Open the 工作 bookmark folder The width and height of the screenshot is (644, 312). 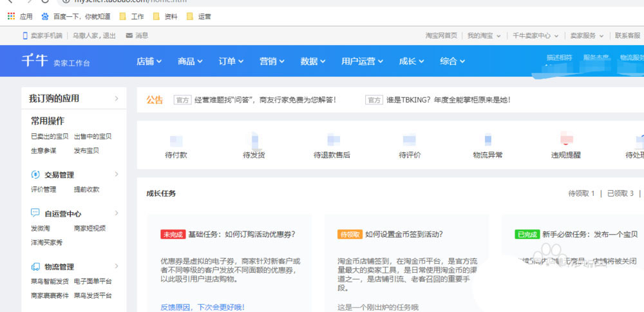point(132,17)
